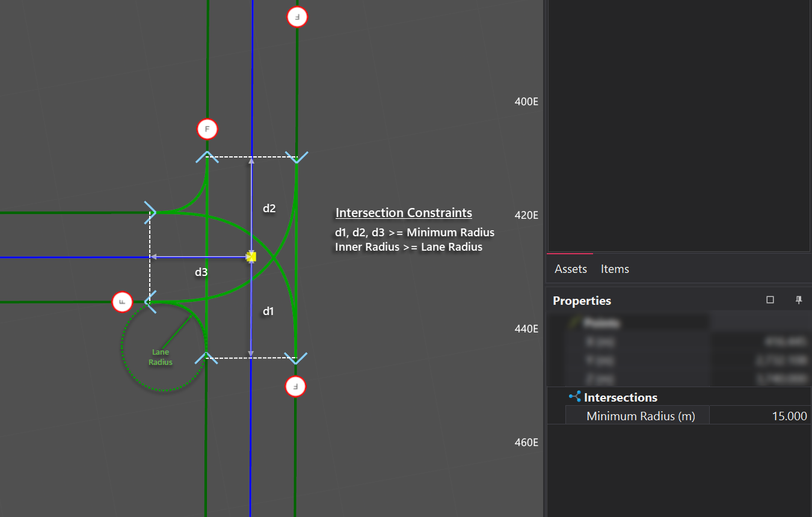
Task: Select the blue chevron at d3 upper-left corner
Action: click(150, 212)
